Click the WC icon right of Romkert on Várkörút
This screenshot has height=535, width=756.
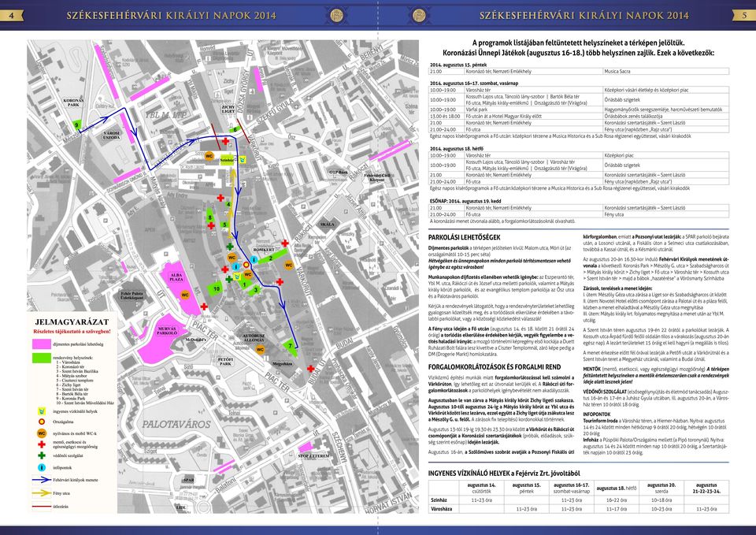pyautogui.click(x=289, y=265)
